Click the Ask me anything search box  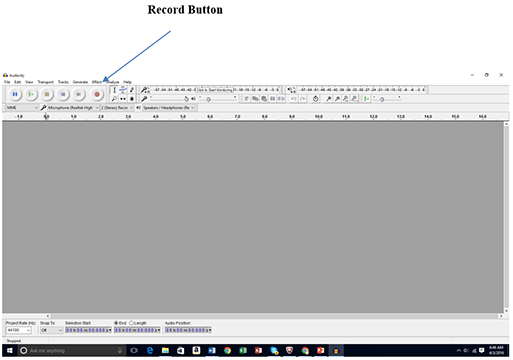(x=72, y=350)
